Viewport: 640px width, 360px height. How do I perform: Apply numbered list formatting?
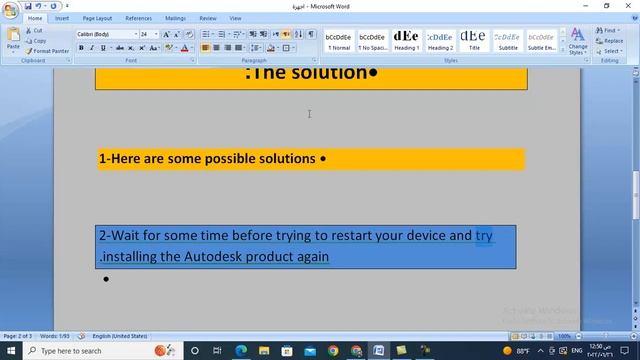tap(221, 34)
